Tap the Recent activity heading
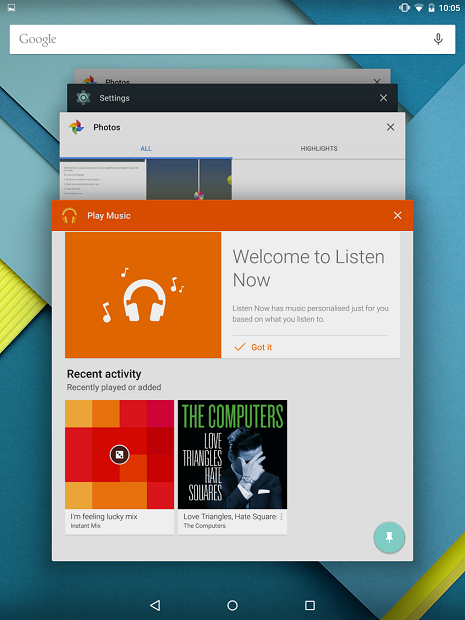 point(104,374)
